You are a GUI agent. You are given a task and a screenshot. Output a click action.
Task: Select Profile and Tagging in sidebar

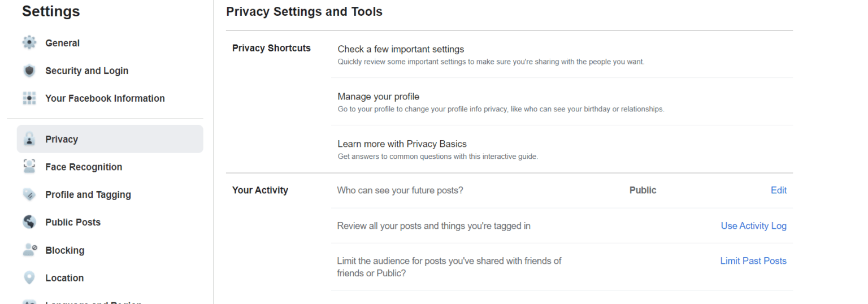(88, 194)
